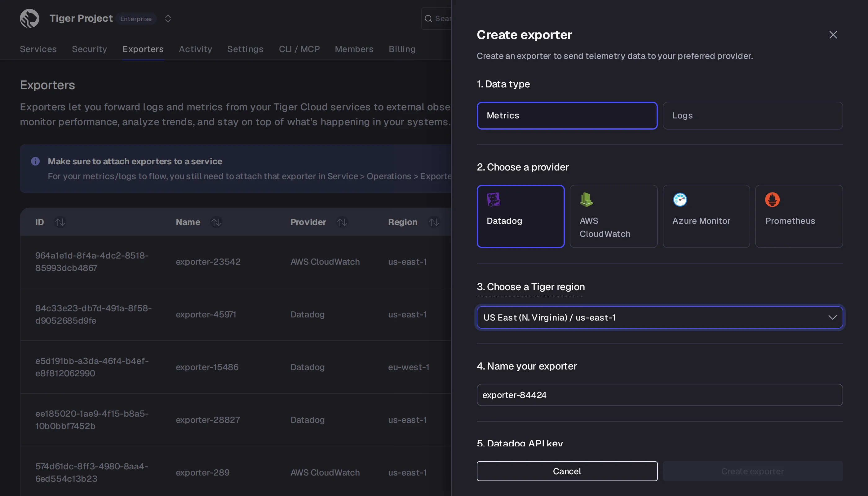The height and width of the screenshot is (496, 868).
Task: Switch to the Activity tab
Action: pyautogui.click(x=196, y=49)
